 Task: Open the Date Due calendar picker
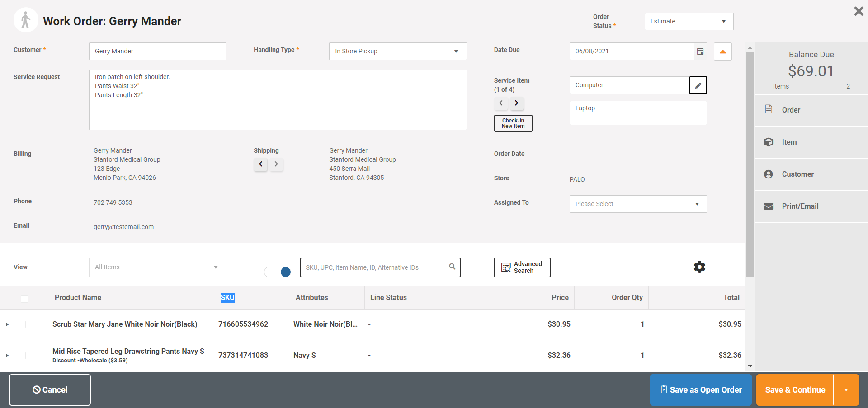click(x=700, y=51)
